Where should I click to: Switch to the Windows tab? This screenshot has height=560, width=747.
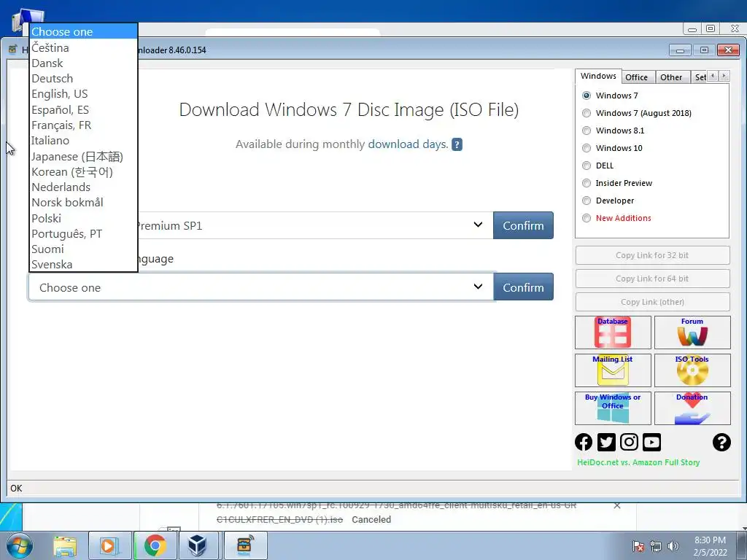598,76
